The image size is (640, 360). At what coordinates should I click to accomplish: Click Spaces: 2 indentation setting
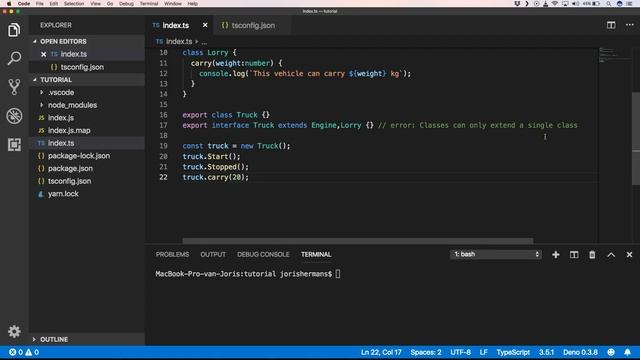click(426, 352)
